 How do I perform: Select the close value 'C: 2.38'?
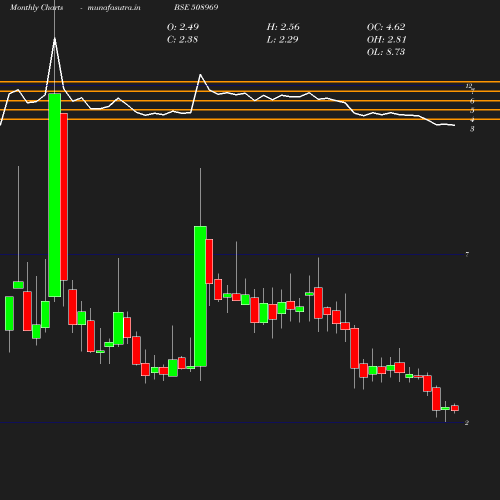(182, 40)
